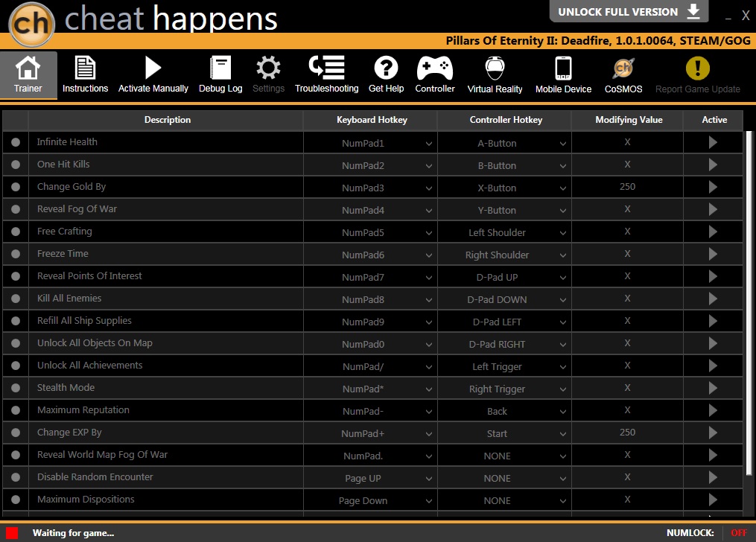Activate Change Gold By play arrow
Viewport: 756px width, 542px height.
pos(713,187)
